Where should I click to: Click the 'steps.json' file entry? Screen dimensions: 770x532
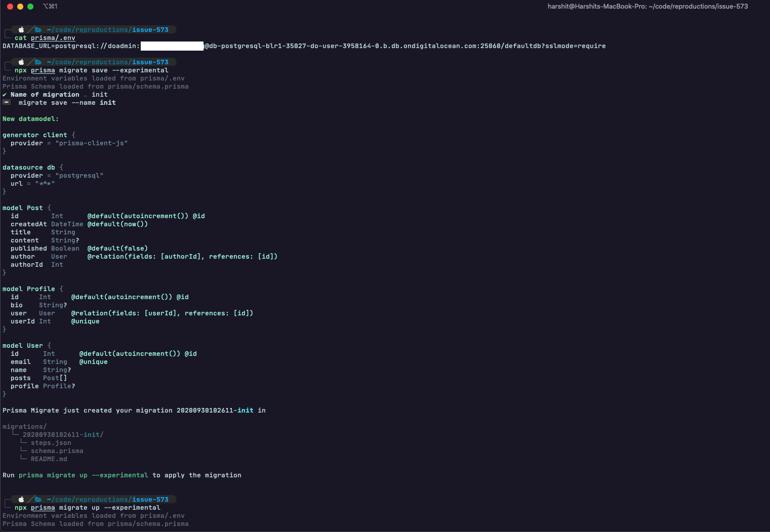click(51, 443)
